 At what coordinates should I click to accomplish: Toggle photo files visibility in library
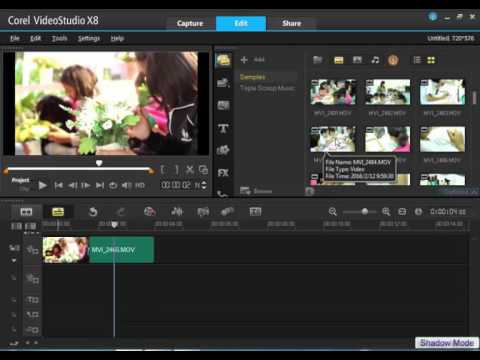[357, 60]
